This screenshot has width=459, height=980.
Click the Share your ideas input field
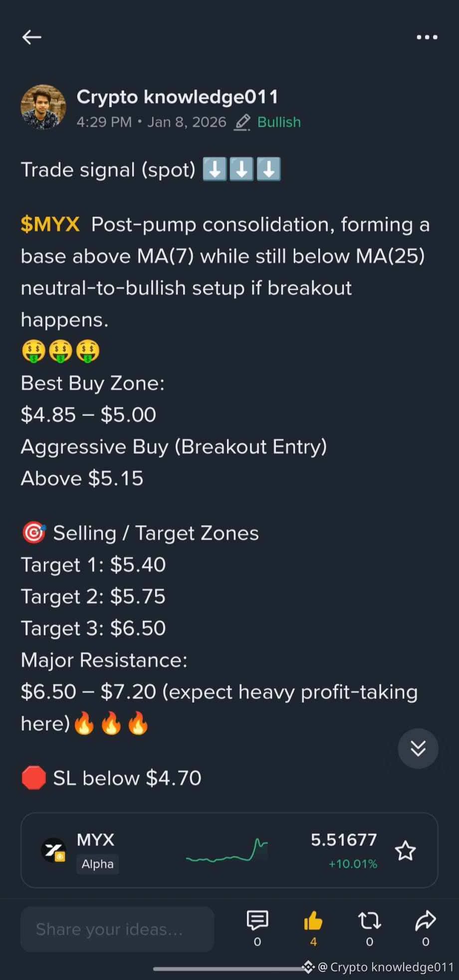click(x=117, y=929)
